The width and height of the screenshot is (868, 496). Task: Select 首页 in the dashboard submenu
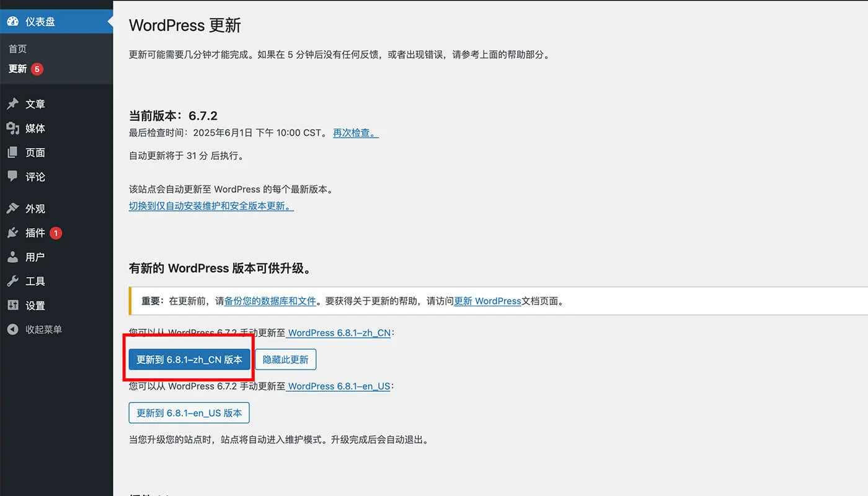pyautogui.click(x=17, y=48)
